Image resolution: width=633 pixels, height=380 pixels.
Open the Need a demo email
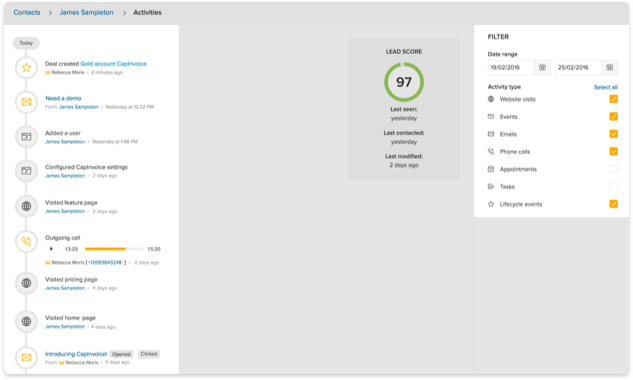[x=63, y=98]
